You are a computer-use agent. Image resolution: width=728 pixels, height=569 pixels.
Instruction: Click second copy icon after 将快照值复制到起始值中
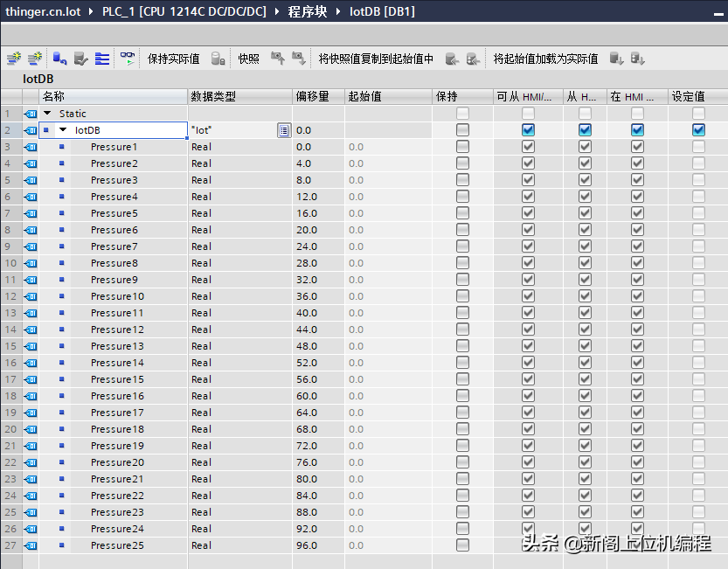tap(473, 59)
